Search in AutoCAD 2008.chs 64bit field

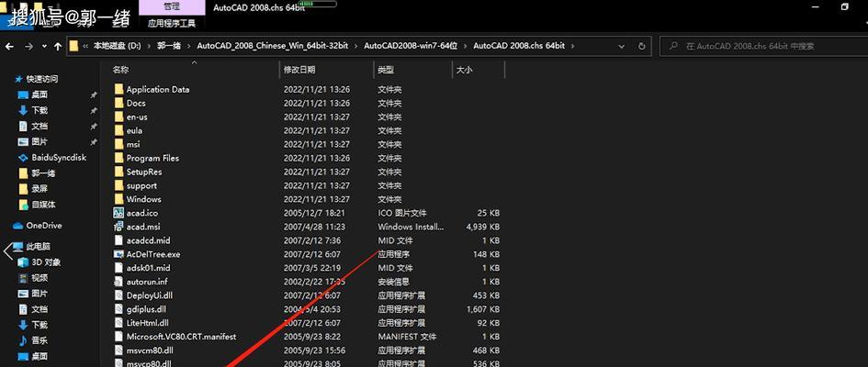pos(766,47)
